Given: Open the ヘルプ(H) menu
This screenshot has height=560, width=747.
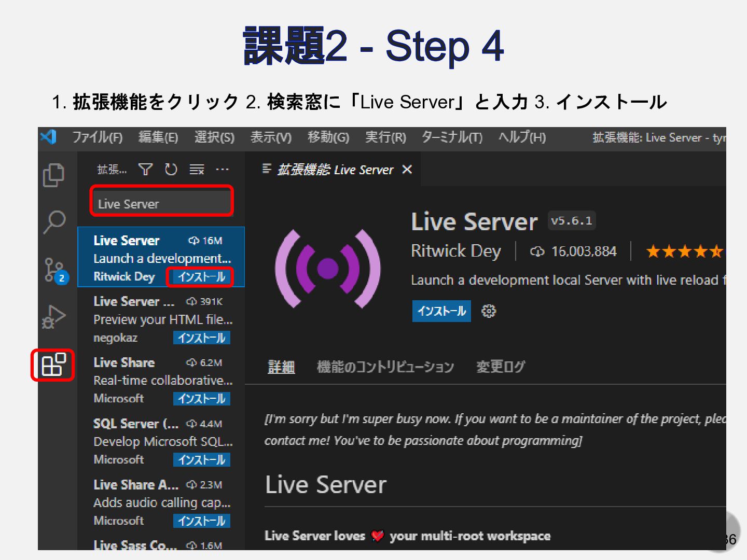Looking at the screenshot, I should 522,137.
